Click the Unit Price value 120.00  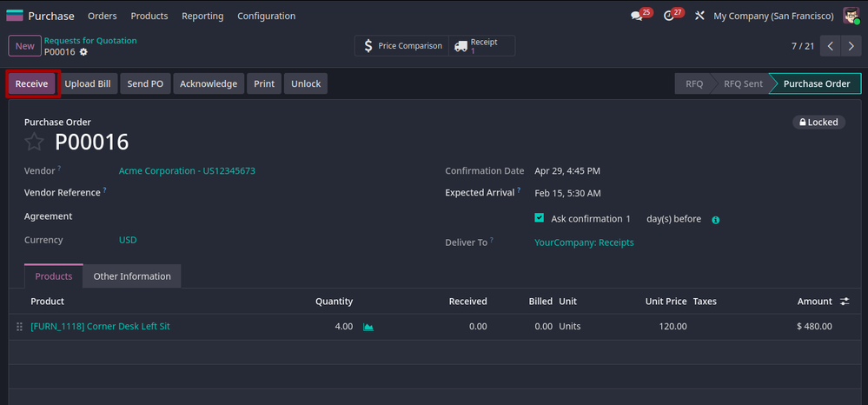tap(673, 327)
